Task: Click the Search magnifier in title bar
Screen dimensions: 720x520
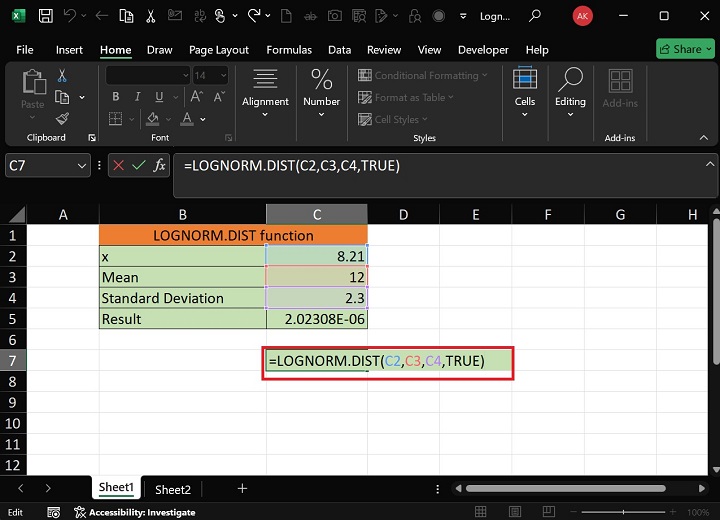Action: point(535,16)
